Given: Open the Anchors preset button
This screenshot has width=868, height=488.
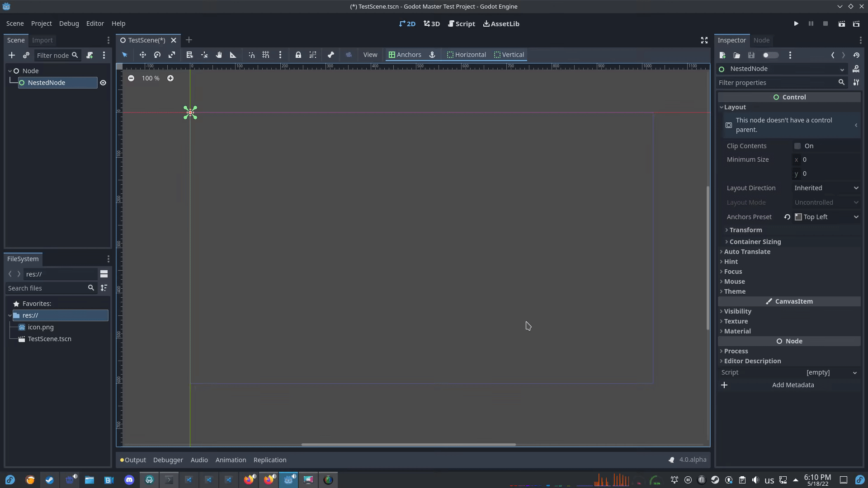Looking at the screenshot, I should coord(405,55).
